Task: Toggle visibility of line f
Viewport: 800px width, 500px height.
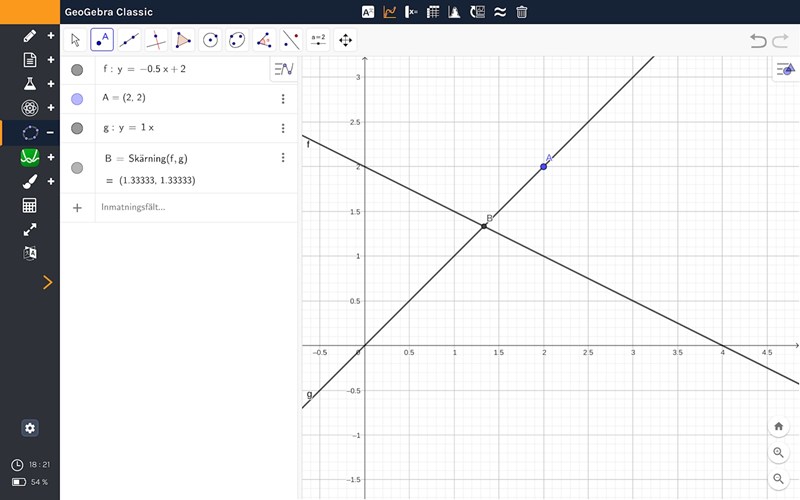Action: (x=77, y=70)
